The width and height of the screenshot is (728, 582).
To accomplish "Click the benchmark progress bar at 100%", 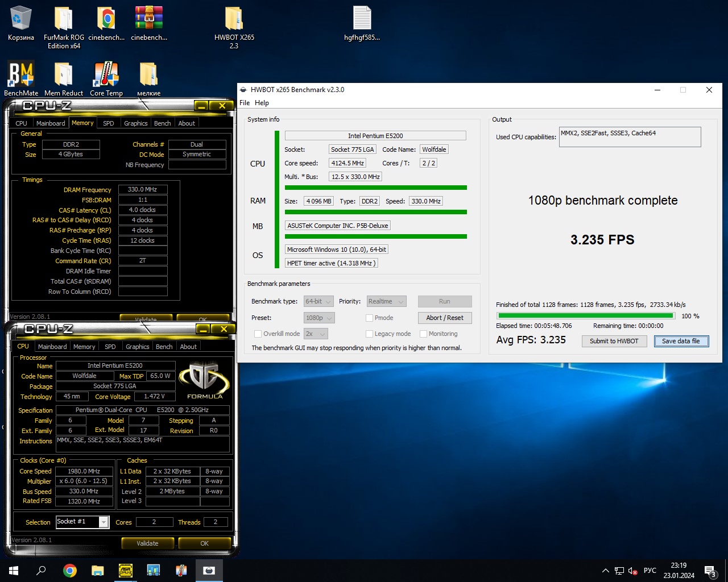I will [586, 316].
